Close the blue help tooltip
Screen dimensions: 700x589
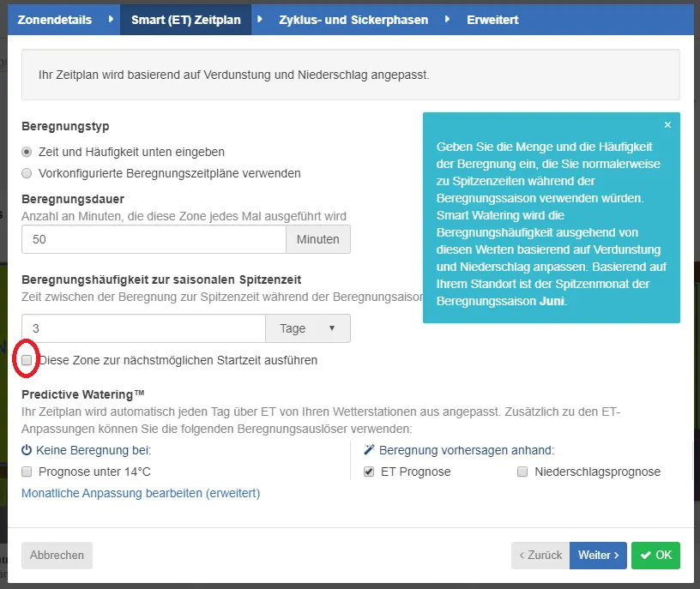point(667,125)
